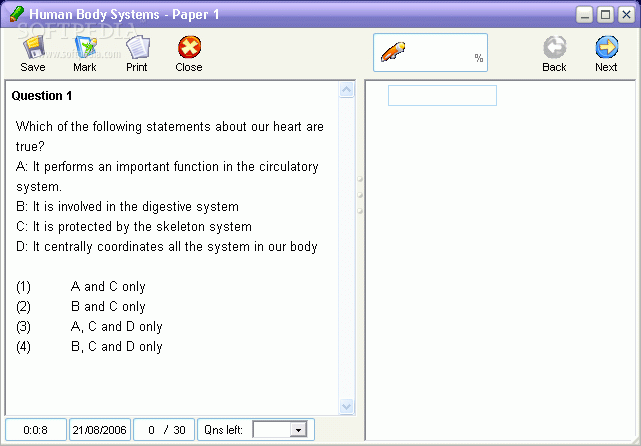This screenshot has width=641, height=446.
Task: Click the date 21/08/2006 in status bar
Action: pos(100,430)
